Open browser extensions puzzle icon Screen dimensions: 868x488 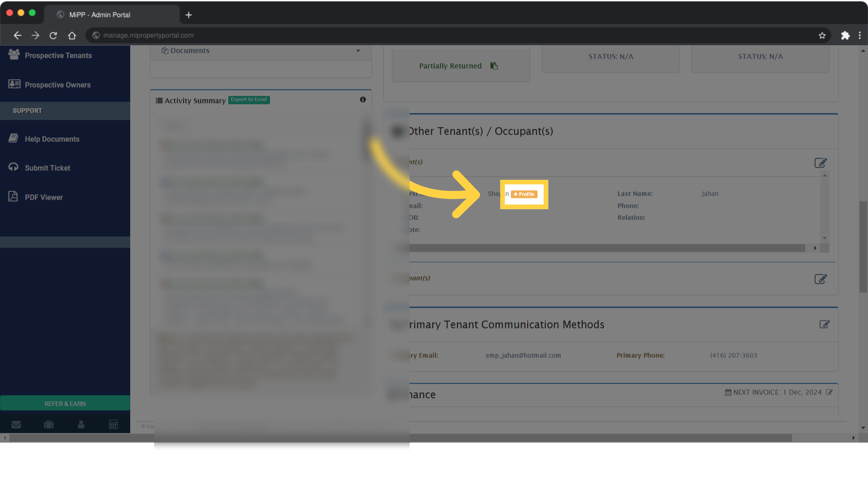tap(845, 35)
